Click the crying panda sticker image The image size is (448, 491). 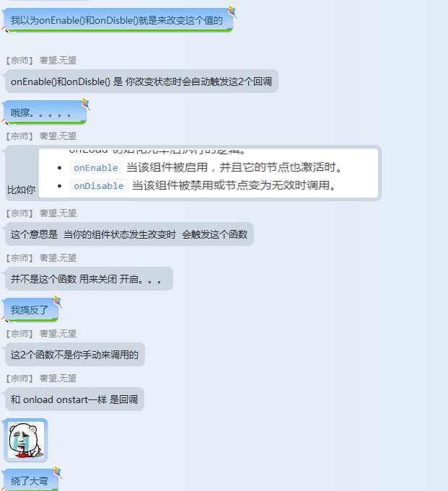click(26, 440)
